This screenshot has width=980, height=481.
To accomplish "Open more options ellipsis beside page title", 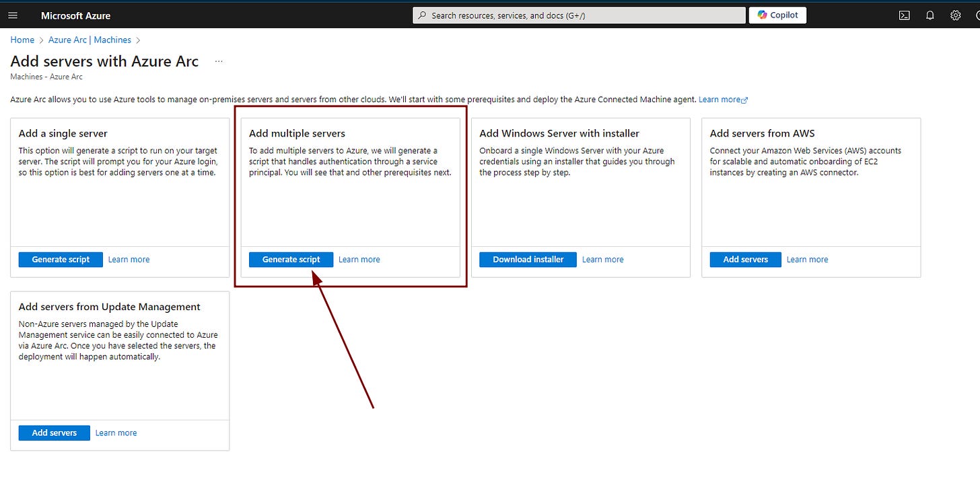I will 218,61.
